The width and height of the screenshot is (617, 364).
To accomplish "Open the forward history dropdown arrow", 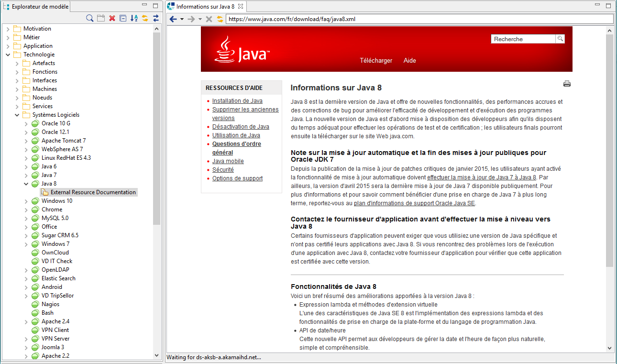I will coord(200,19).
